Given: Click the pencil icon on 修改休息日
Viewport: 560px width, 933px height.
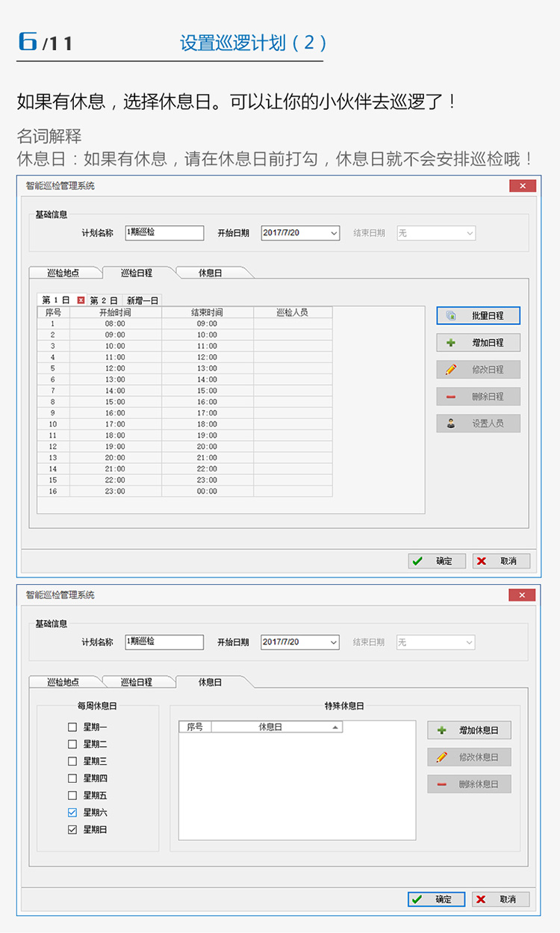Looking at the screenshot, I should (x=442, y=757).
